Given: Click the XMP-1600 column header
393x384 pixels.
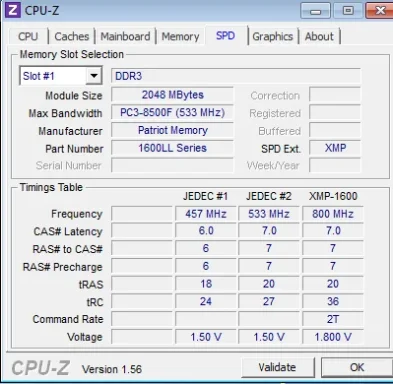Looking at the screenshot, I should tap(333, 196).
